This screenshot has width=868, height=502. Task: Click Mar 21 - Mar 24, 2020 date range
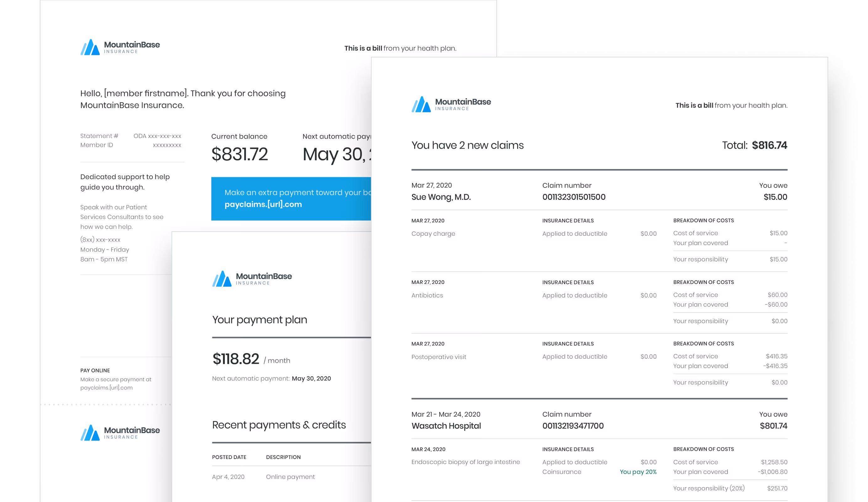pyautogui.click(x=446, y=414)
